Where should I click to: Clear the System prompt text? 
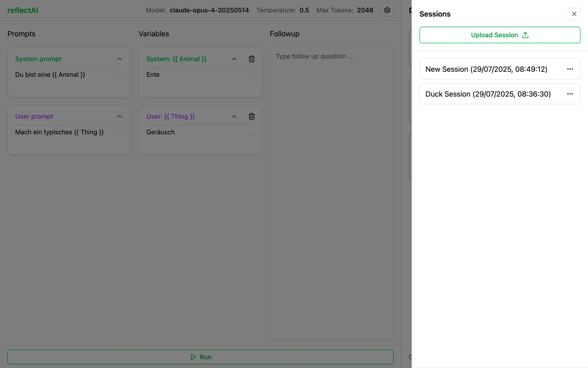coord(120,76)
